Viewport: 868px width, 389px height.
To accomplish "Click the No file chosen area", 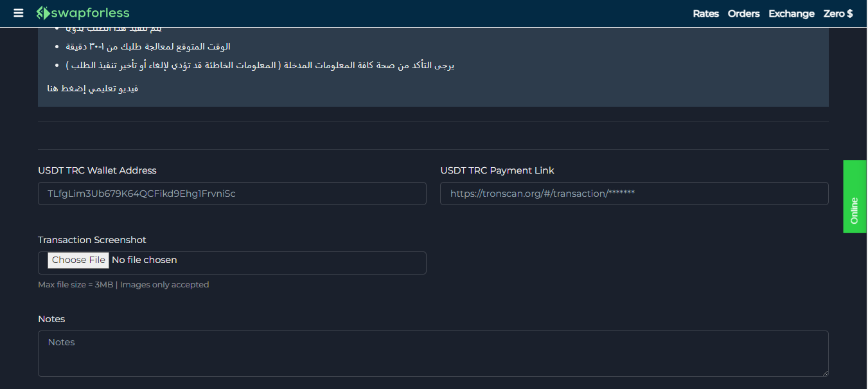I will point(145,260).
